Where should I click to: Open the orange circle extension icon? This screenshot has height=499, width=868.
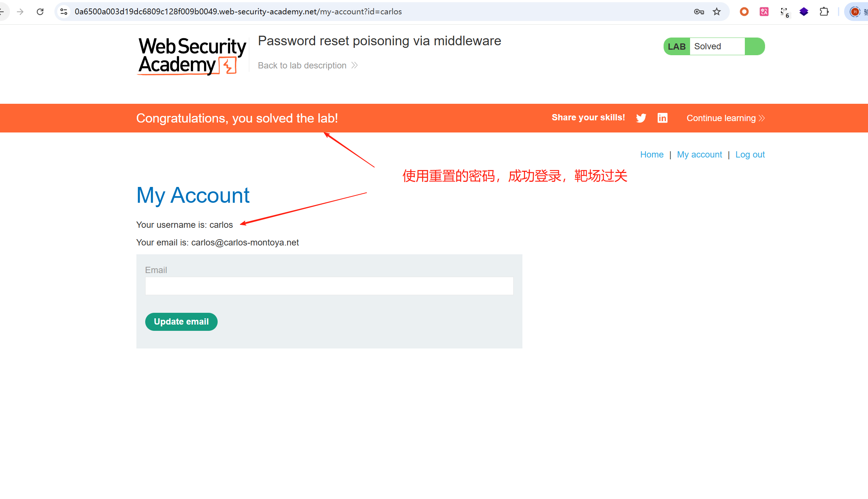pyautogui.click(x=744, y=12)
